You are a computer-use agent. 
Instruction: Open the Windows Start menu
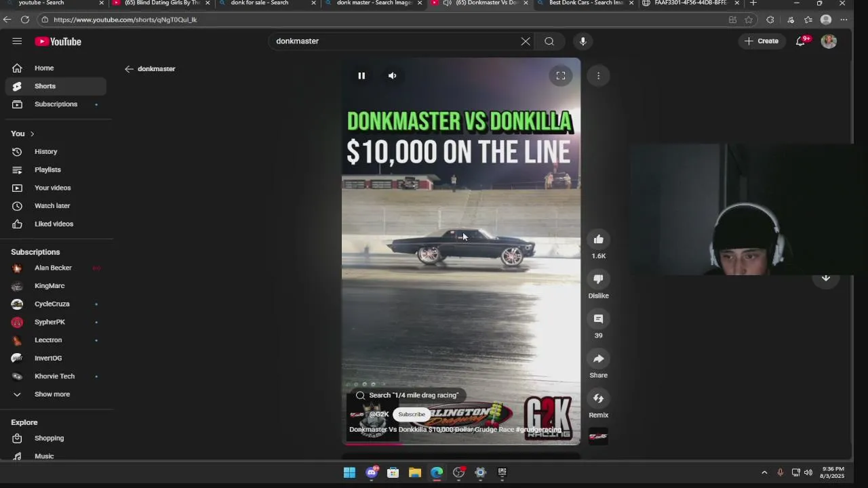point(349,472)
